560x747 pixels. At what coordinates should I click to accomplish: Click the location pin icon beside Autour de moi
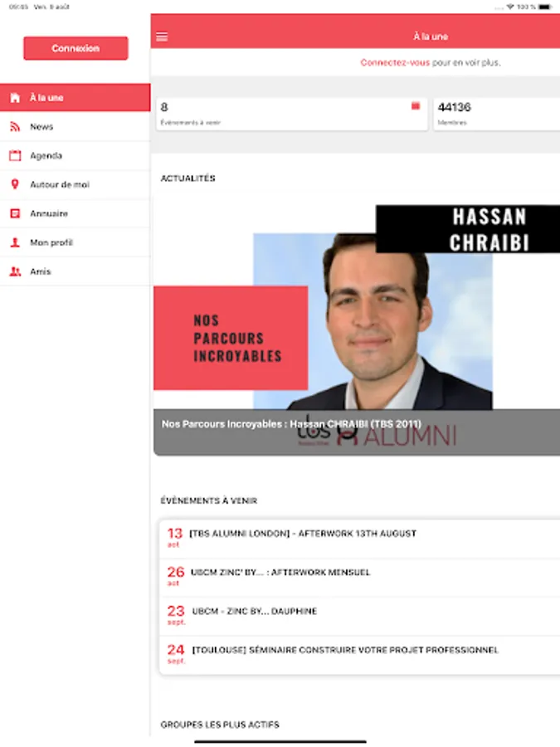tap(15, 184)
